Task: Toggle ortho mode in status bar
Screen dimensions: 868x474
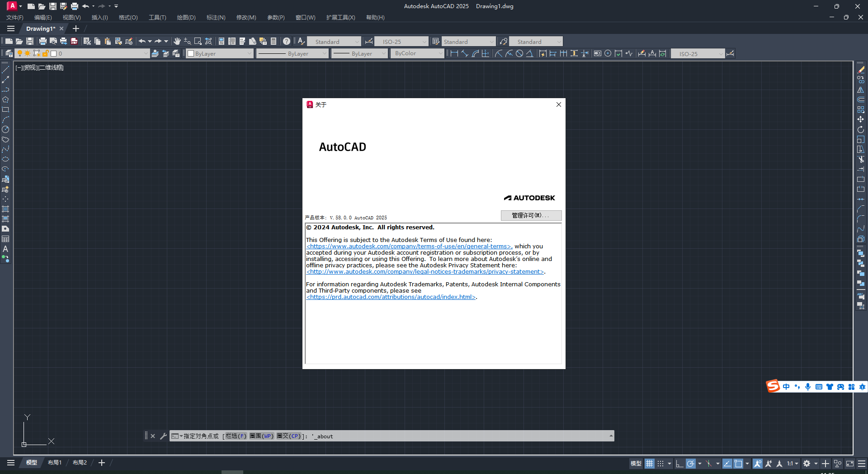Action: [679, 464]
